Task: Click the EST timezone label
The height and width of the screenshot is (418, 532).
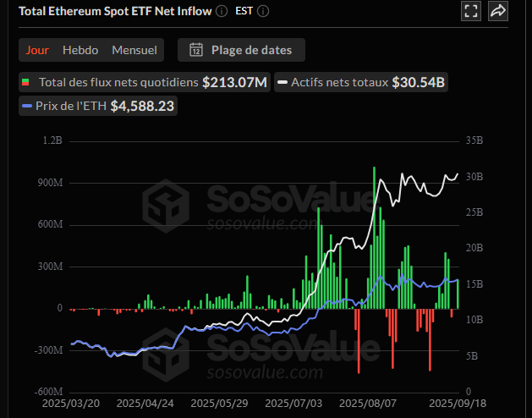Action: point(245,12)
